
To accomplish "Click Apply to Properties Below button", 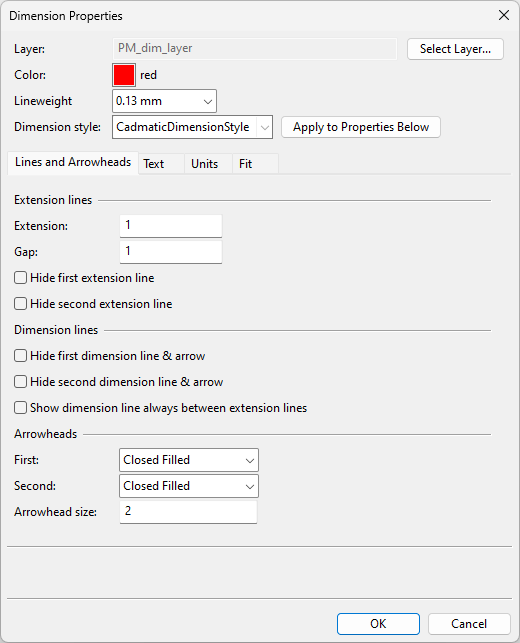I will click(x=361, y=127).
